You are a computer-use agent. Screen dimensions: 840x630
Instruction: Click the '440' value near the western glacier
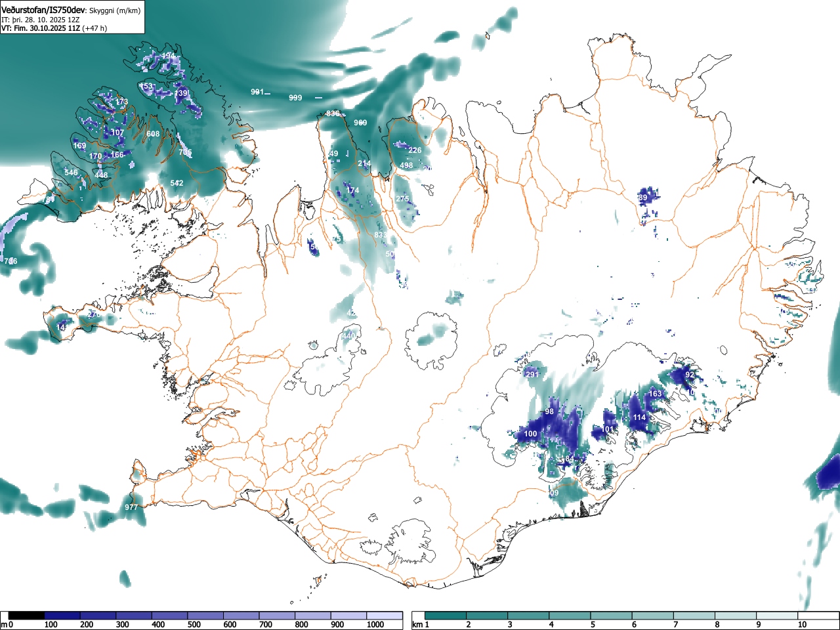(x=348, y=336)
